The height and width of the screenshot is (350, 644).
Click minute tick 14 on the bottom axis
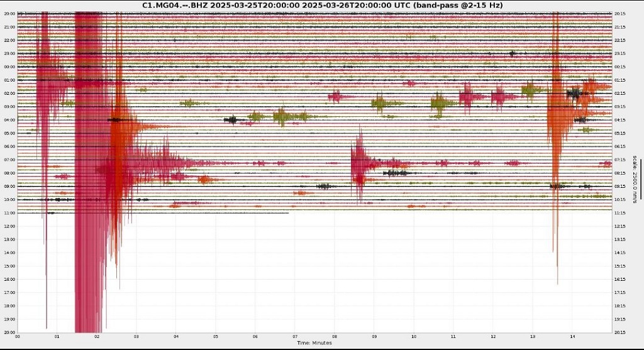tap(572, 337)
